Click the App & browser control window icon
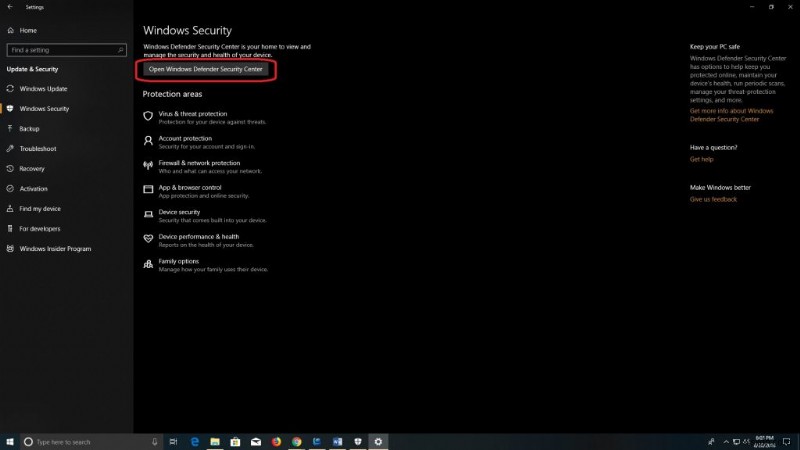 pos(148,189)
